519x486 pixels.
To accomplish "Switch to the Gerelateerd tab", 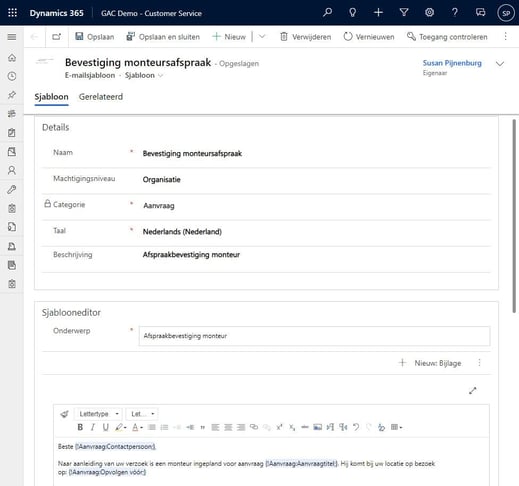I will [x=101, y=97].
